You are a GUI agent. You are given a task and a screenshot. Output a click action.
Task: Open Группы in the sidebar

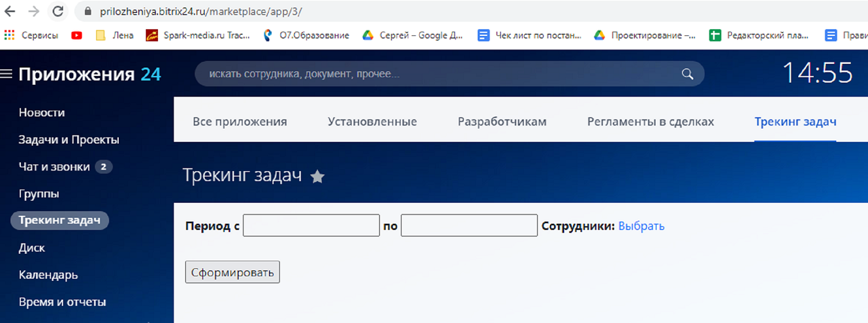coord(39,194)
